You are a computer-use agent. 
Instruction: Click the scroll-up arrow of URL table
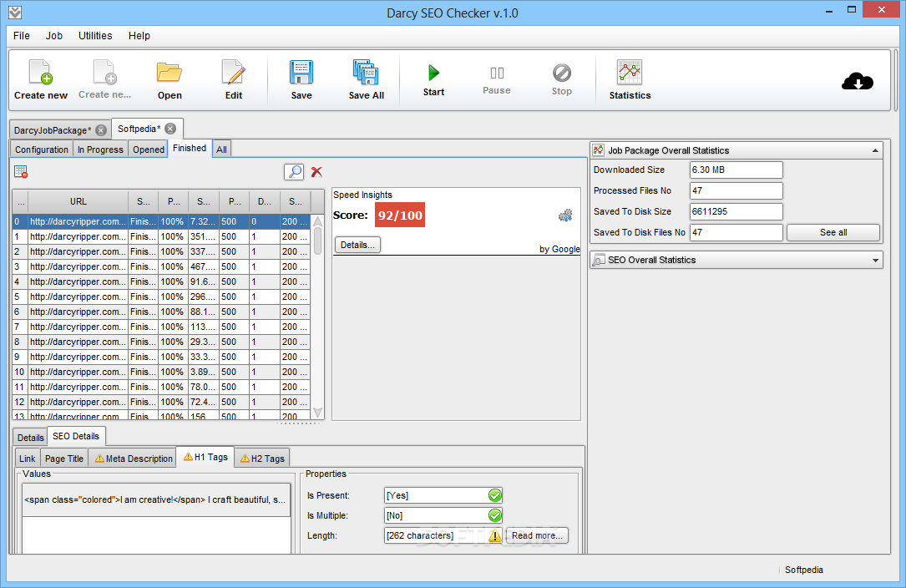[x=317, y=221]
